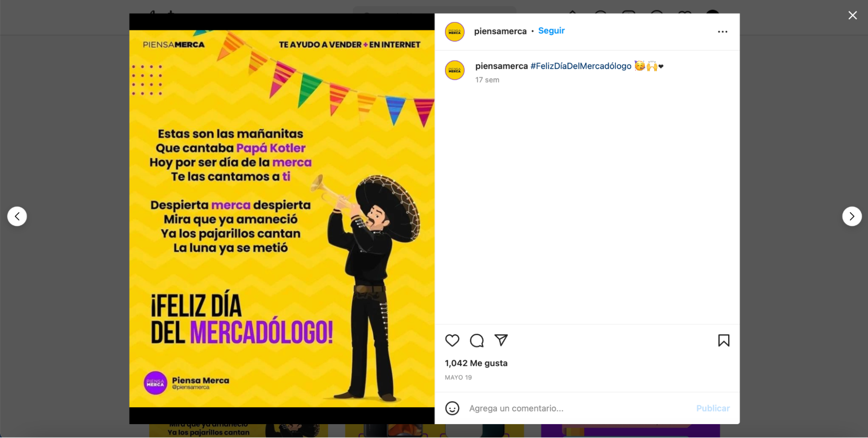The height and width of the screenshot is (438, 868).
Task: Open the three-dot more options menu
Action: click(x=723, y=32)
